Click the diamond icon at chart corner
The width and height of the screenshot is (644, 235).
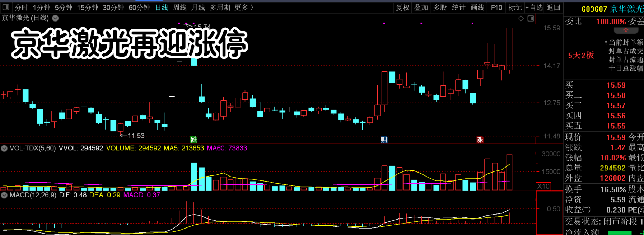[521, 18]
